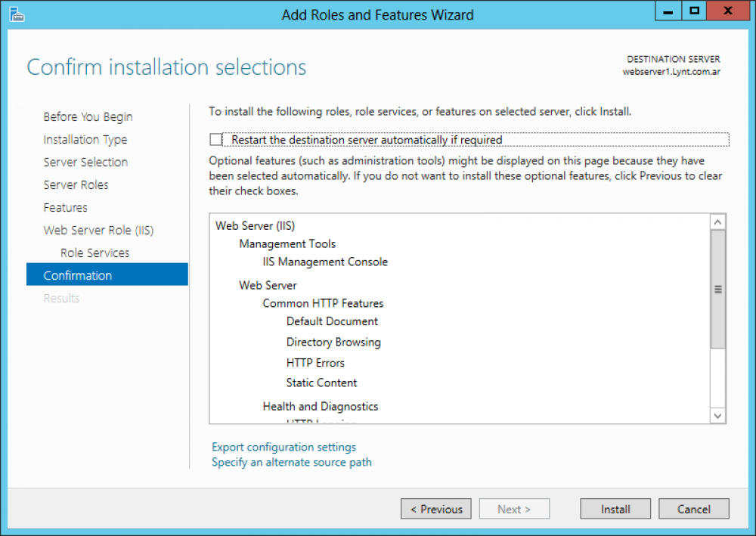Click the wizard icon in the title bar

[x=16, y=14]
